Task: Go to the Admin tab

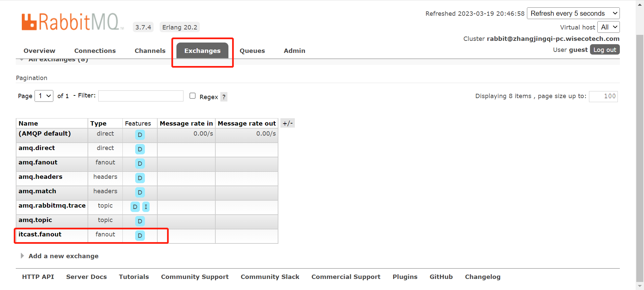Action: click(294, 51)
